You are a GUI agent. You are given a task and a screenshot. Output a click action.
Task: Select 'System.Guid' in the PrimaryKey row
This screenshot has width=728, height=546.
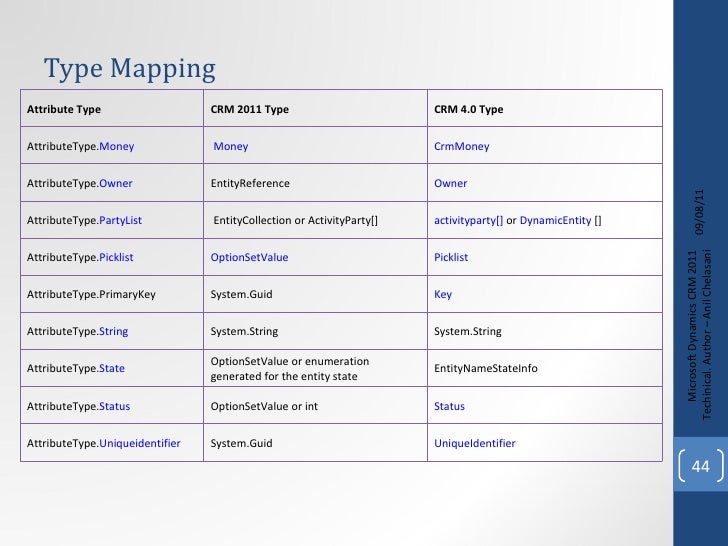(x=241, y=294)
